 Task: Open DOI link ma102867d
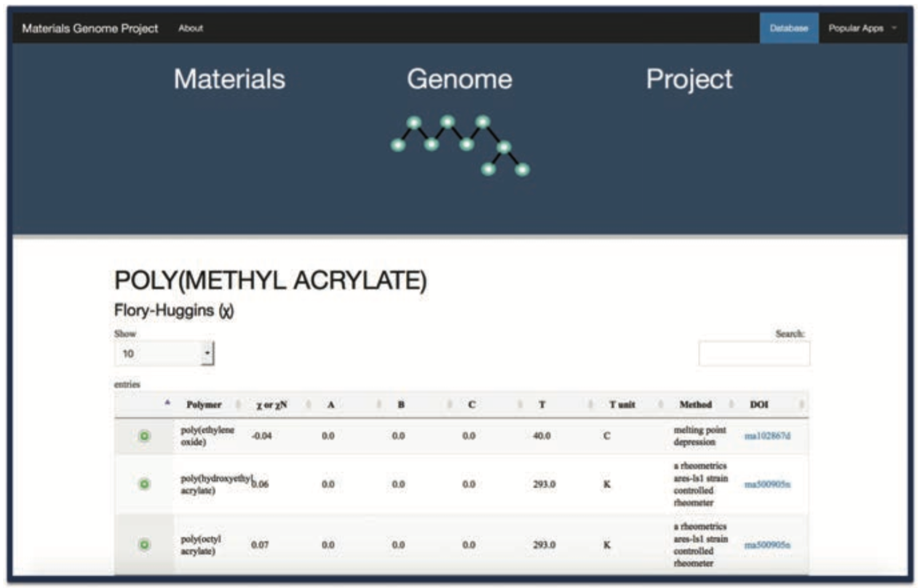[767, 436]
